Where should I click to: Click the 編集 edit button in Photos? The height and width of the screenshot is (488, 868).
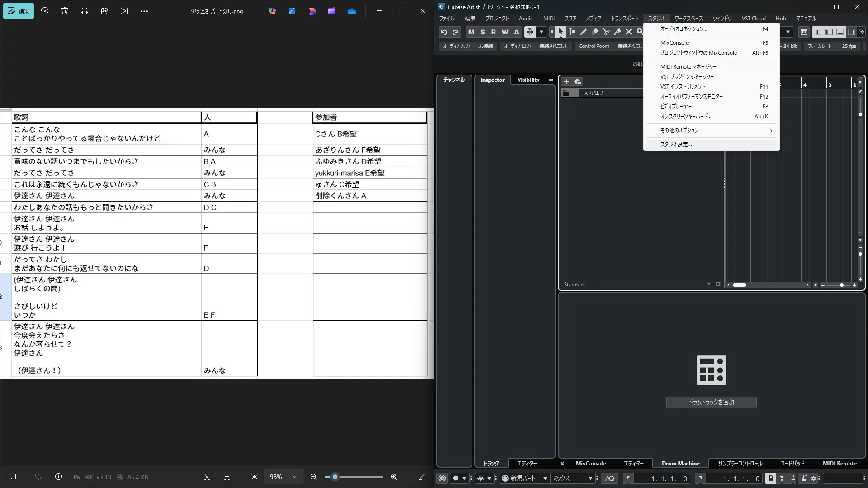pyautogui.click(x=19, y=11)
